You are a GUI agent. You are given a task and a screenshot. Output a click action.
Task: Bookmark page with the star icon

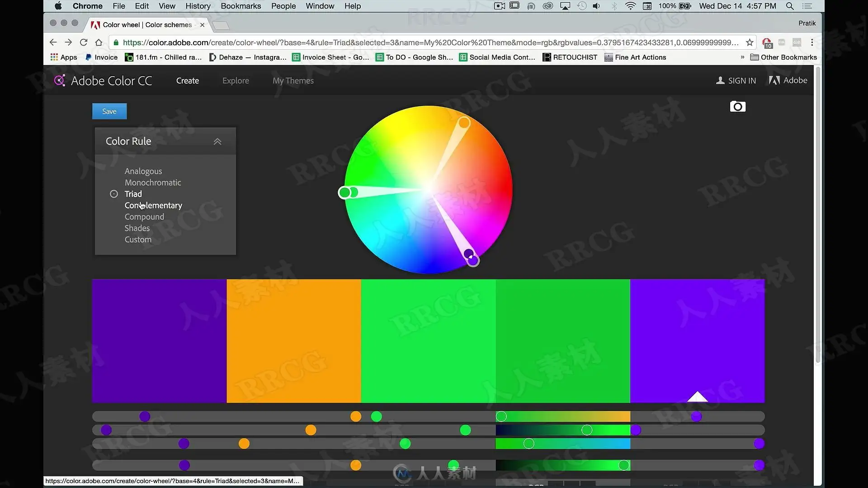(x=750, y=42)
